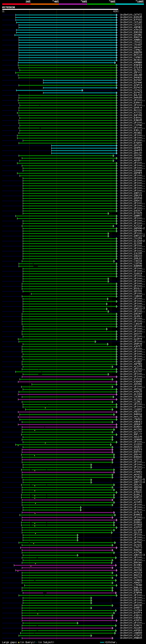Select UniRef100_Q5FVX2 entry
146x644 pixels.
[131, 72]
